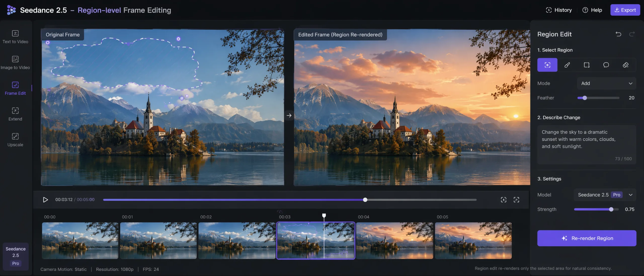The height and width of the screenshot is (276, 644).
Task: Open History panel
Action: 559,10
